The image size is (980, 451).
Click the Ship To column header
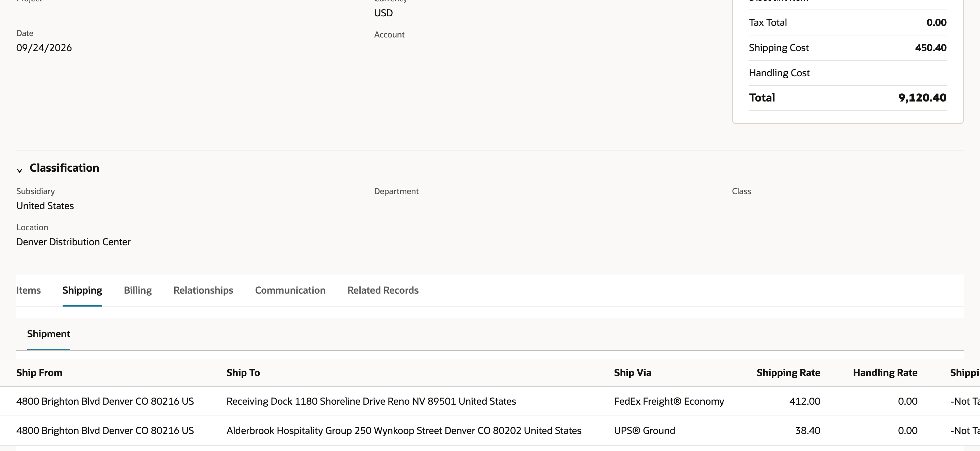(243, 373)
